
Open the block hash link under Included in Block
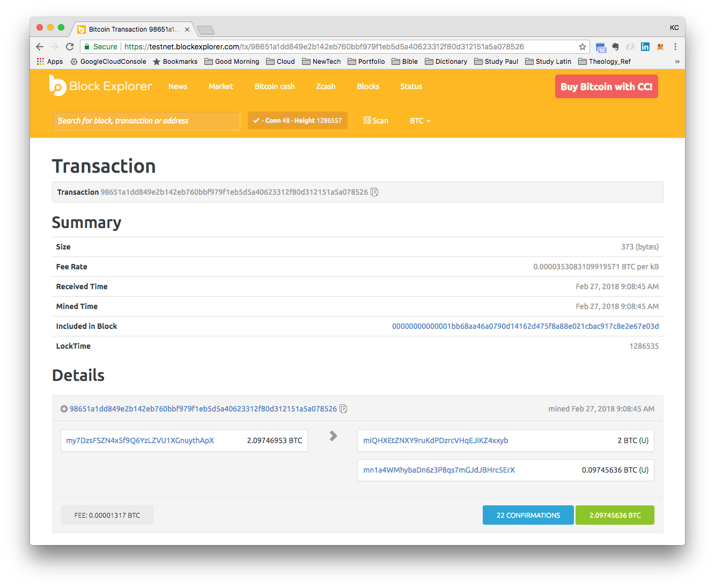click(x=525, y=326)
